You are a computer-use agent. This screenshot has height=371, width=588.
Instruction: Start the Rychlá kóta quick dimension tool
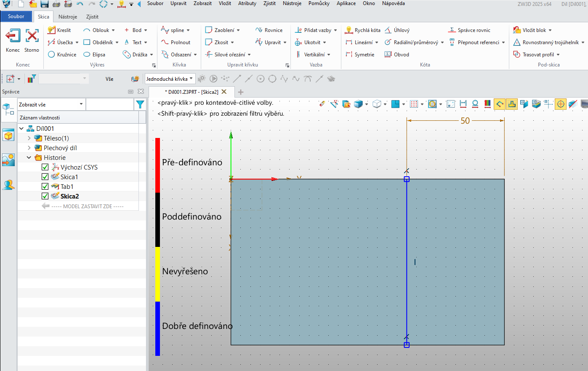(362, 30)
